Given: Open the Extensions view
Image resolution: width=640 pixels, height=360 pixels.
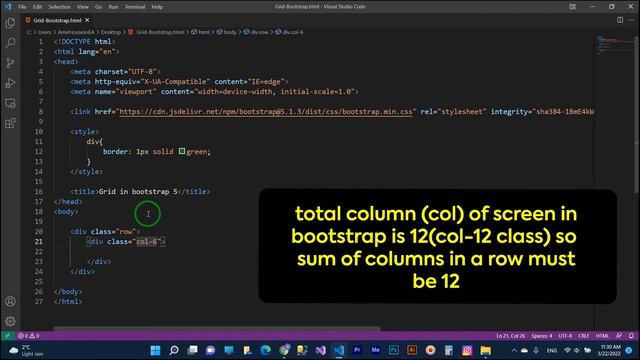Looking at the screenshot, I should pyautogui.click(x=10, y=123).
